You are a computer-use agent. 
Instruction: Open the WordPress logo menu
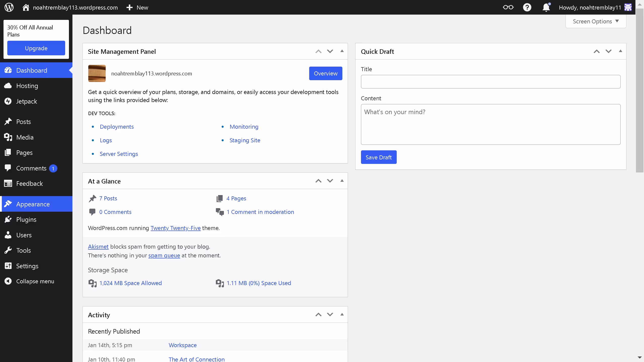[x=9, y=7]
